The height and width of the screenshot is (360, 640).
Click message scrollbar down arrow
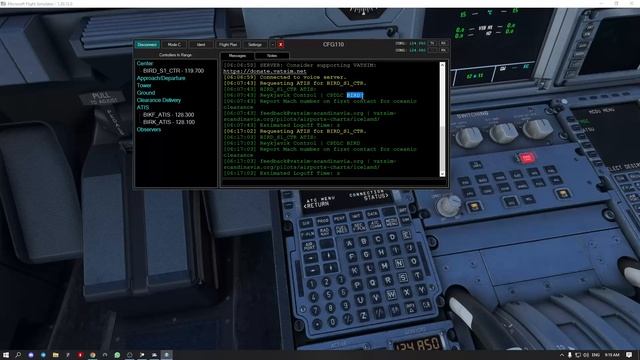click(x=442, y=174)
